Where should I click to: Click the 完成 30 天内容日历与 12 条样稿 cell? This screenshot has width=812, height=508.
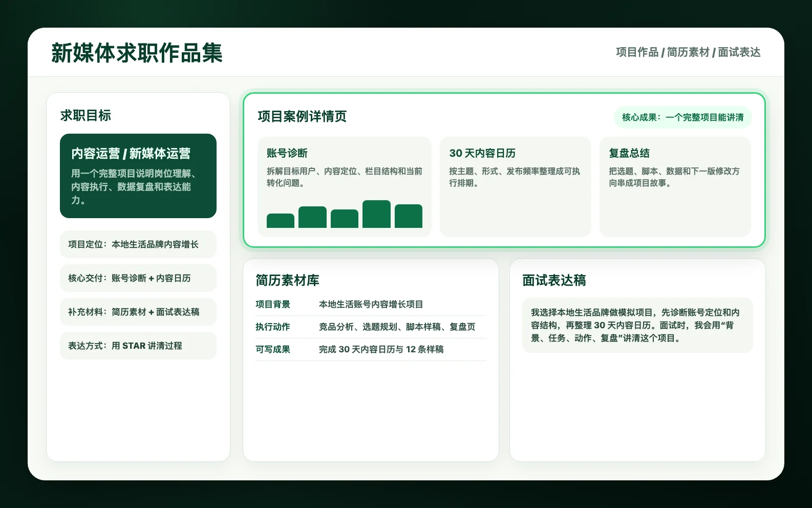381,349
